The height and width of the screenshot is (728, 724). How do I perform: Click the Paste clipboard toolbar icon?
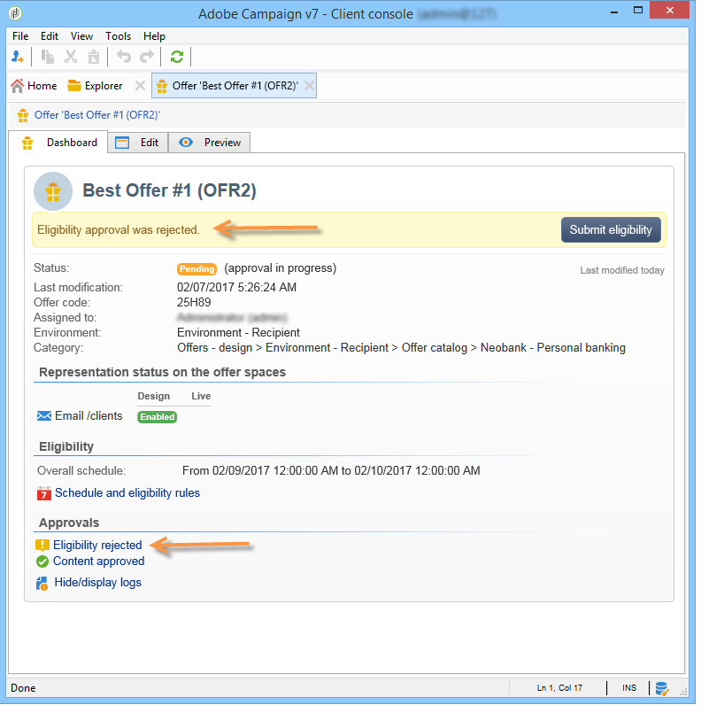(x=94, y=57)
